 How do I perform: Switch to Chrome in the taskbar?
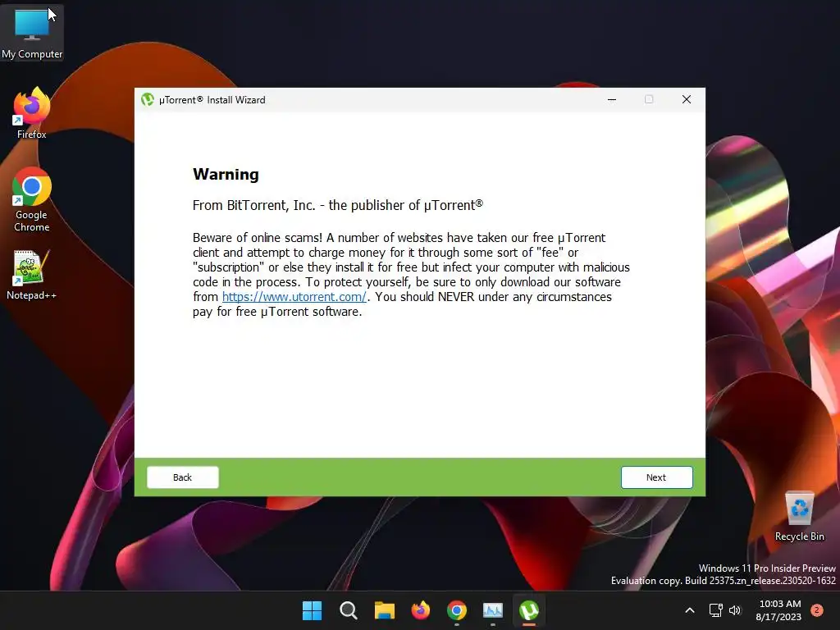point(456,610)
